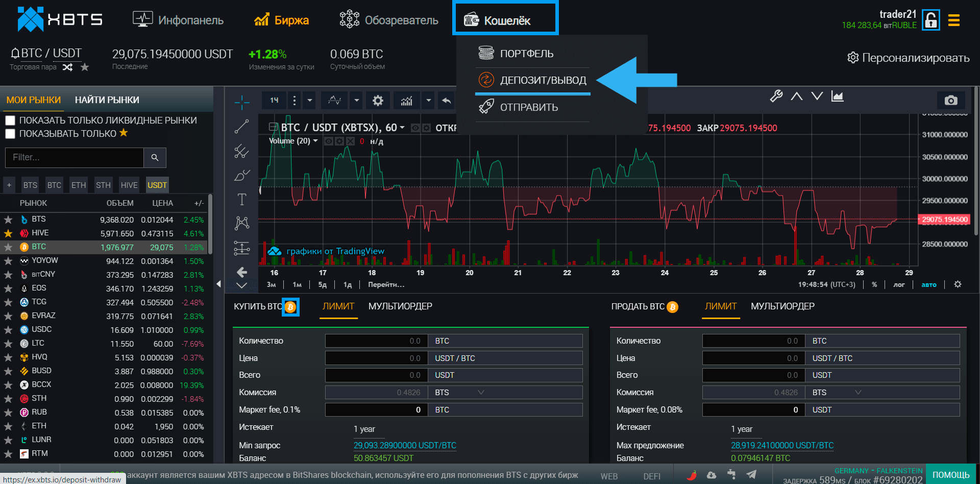Click the Min запрос price link

click(x=405, y=445)
